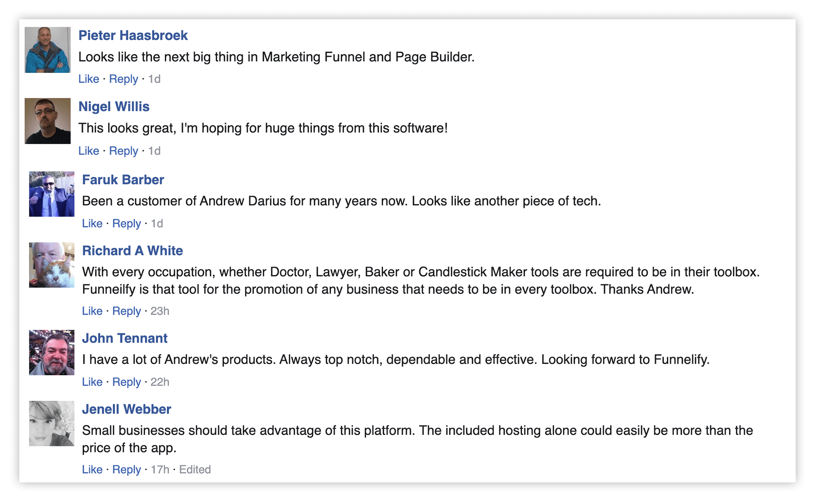Open John Tennant's profile name link
Viewport: 815px width, 504px height.
[125, 338]
